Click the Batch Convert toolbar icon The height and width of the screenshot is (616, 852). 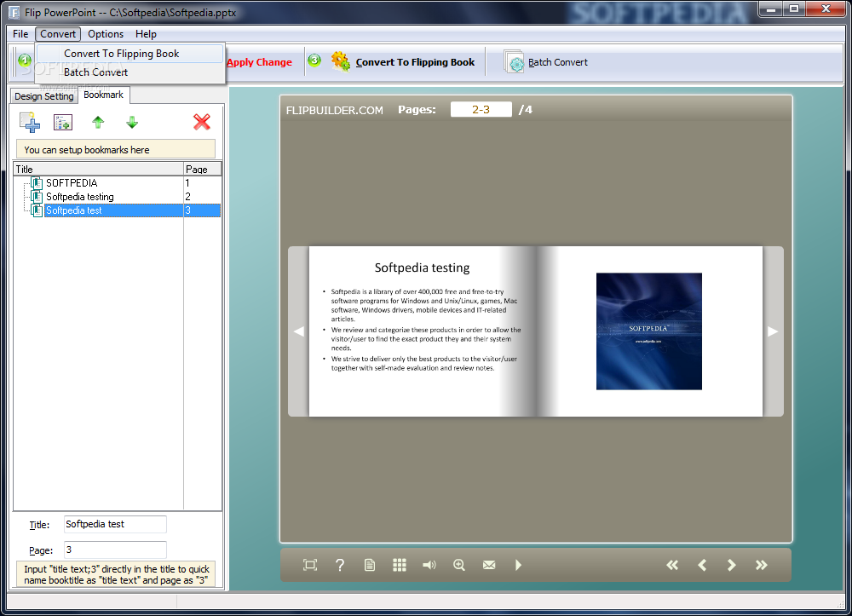[x=514, y=61]
